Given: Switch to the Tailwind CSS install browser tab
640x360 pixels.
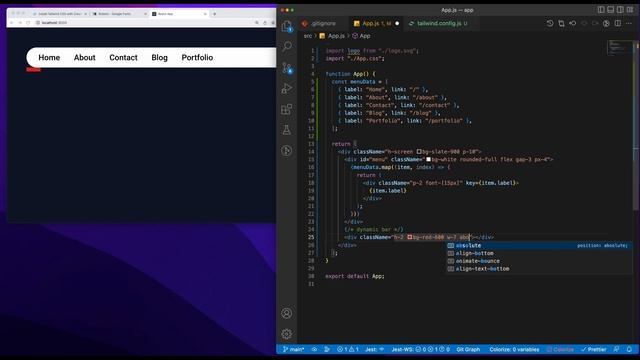Looking at the screenshot, I should 60,14.
